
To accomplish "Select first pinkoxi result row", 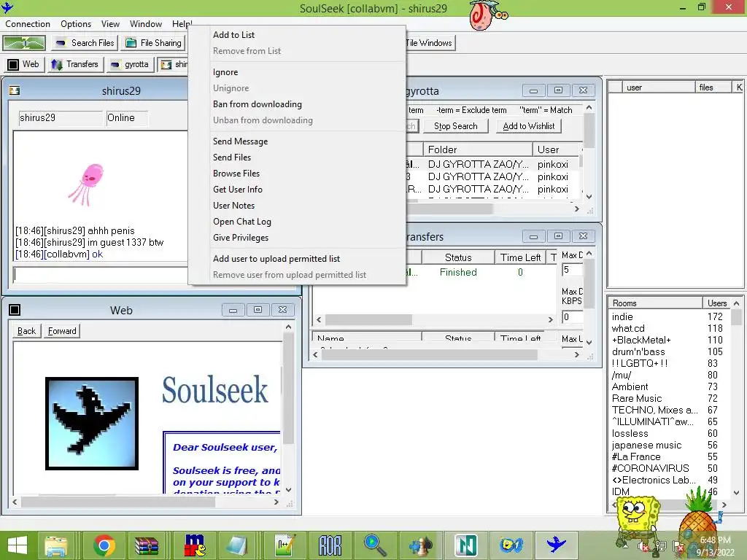I will [493, 164].
